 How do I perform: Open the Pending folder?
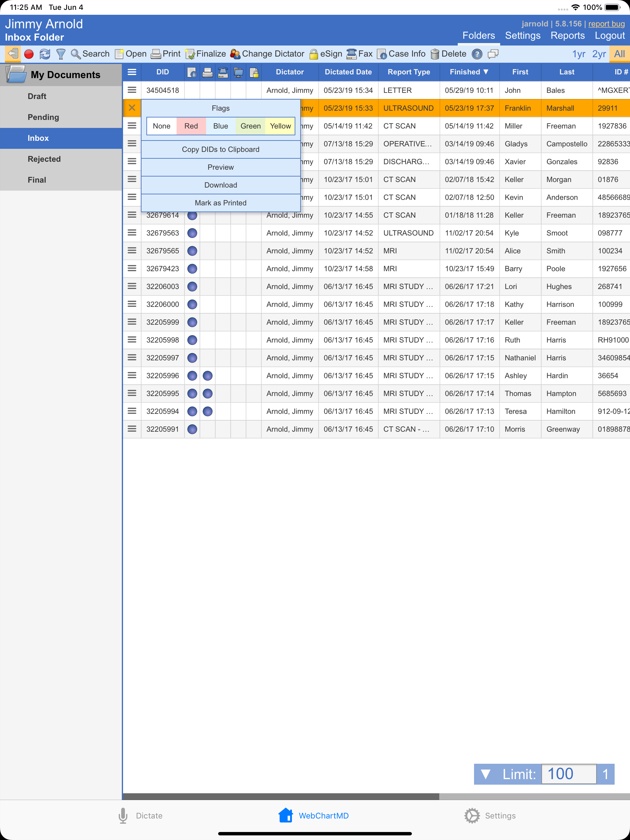61,117
